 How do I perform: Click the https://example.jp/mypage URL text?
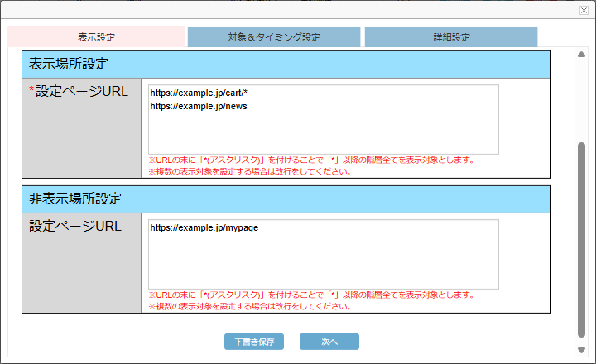coord(204,227)
